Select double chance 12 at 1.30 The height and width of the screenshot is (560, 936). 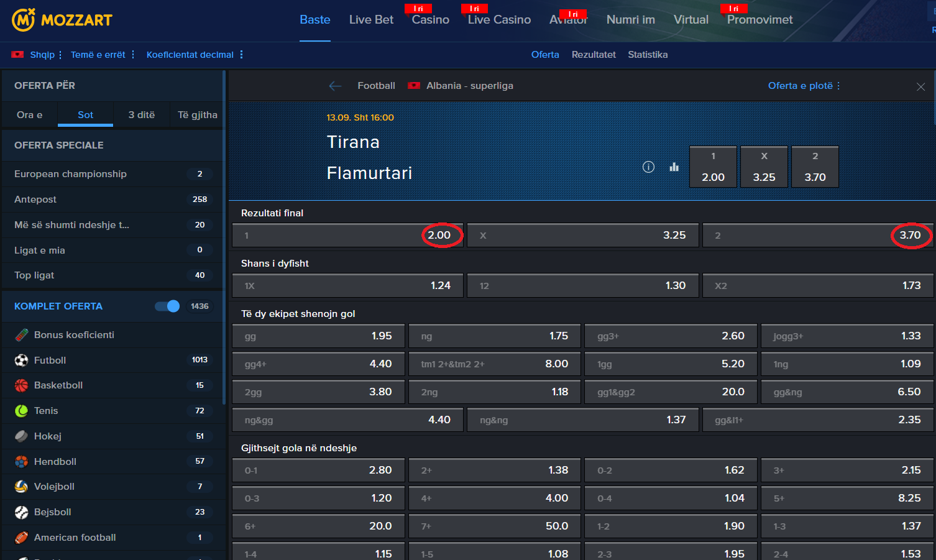tap(582, 286)
